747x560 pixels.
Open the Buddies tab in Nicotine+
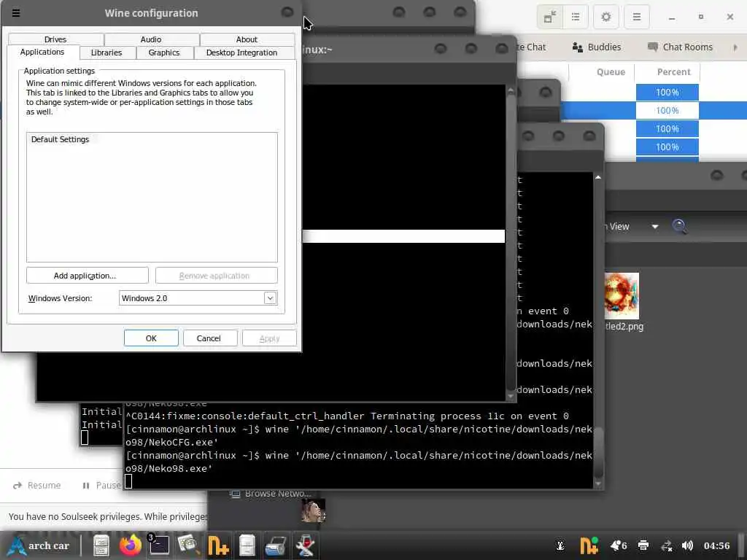[597, 47]
